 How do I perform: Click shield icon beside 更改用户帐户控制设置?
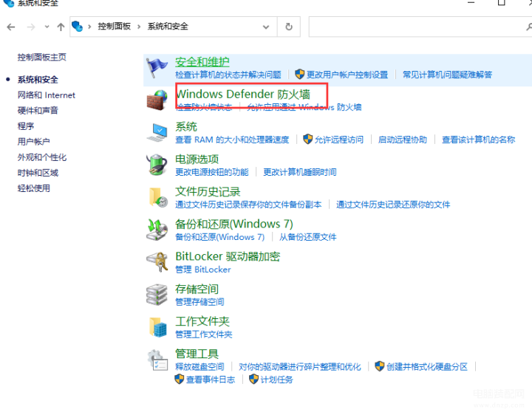[x=299, y=74]
